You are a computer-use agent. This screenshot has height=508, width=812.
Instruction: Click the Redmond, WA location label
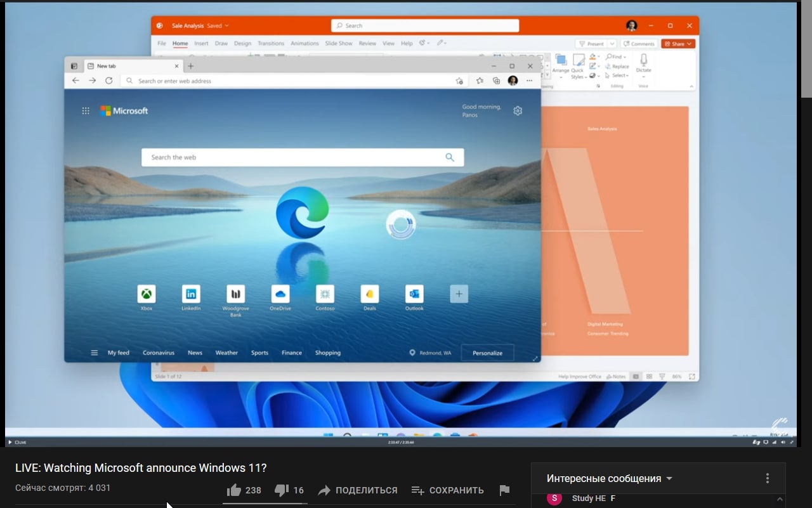tap(431, 353)
